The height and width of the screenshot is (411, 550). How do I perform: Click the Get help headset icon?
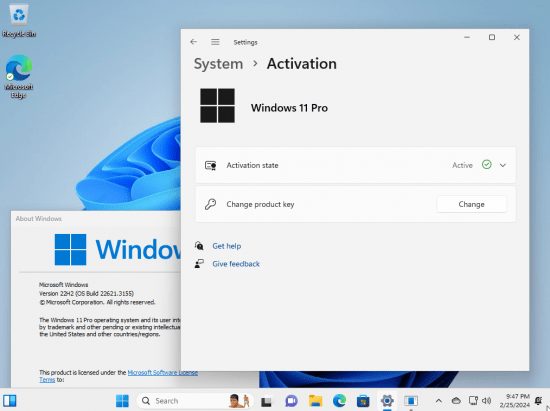tap(199, 245)
